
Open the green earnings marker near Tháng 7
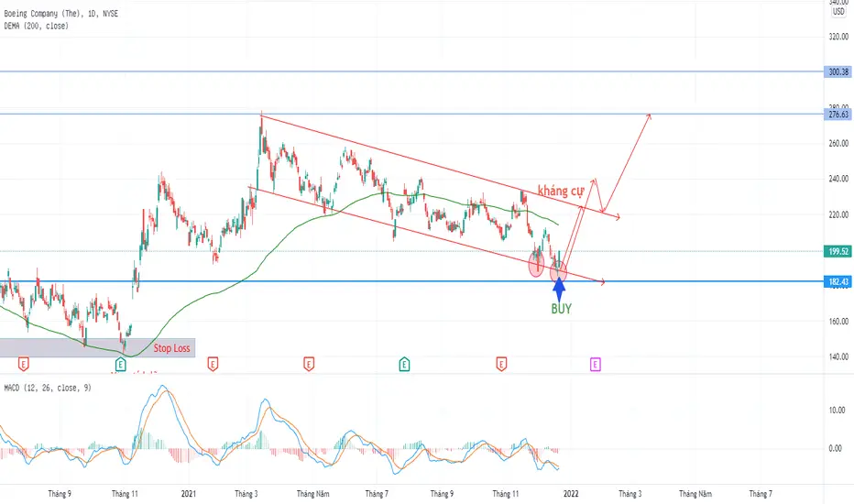click(404, 364)
